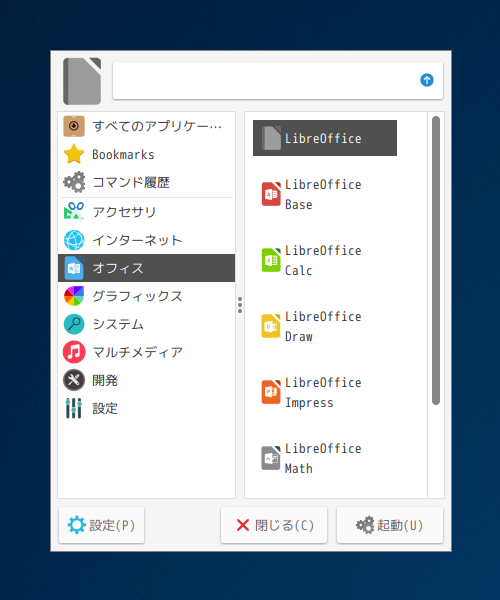The height and width of the screenshot is (600, 500).
Task: Click the 起動(U) button
Action: [390, 525]
